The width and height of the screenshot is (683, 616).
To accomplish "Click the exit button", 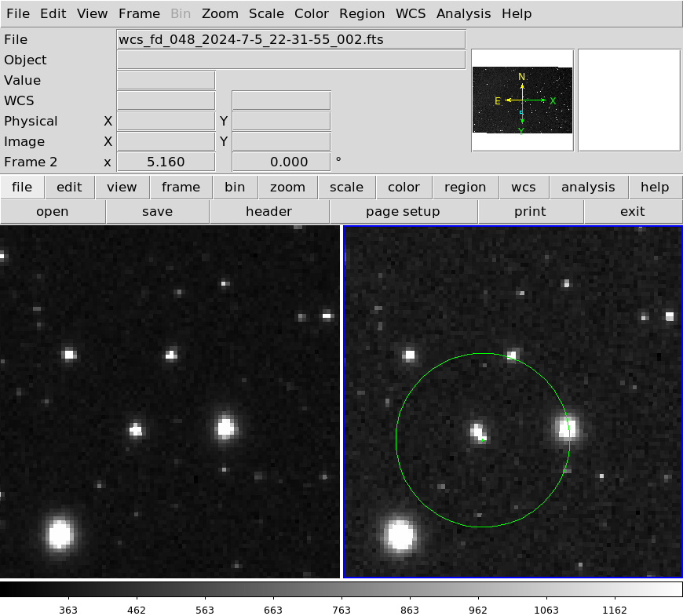I will click(633, 212).
